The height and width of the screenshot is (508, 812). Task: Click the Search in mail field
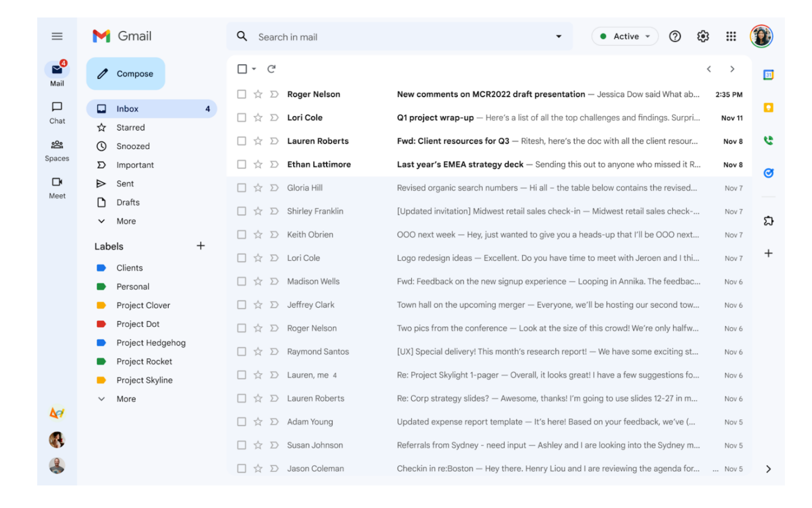395,37
